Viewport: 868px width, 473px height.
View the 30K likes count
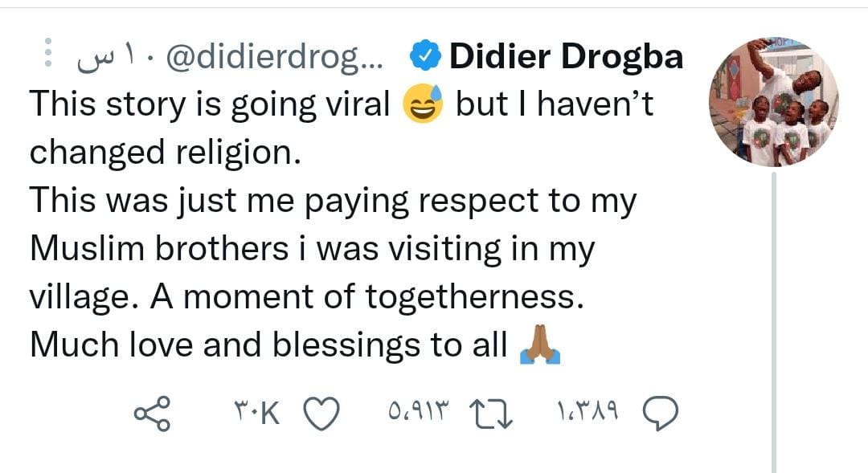tap(259, 415)
